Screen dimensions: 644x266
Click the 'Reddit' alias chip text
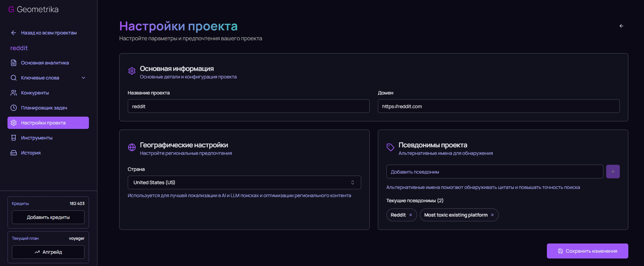tap(398, 215)
